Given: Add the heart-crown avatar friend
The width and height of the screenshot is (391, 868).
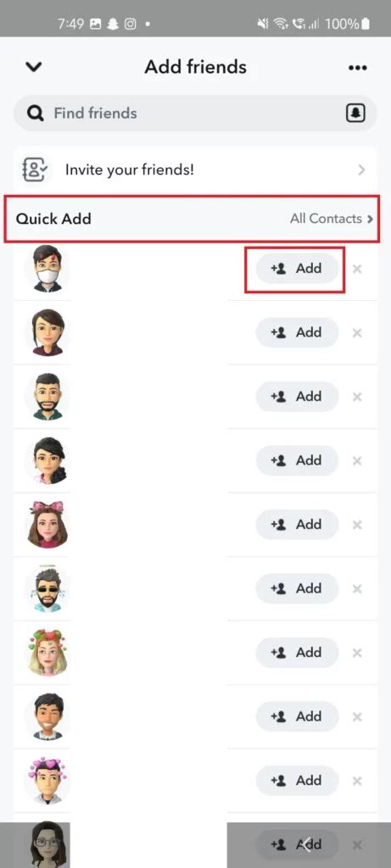Looking at the screenshot, I should [x=297, y=781].
